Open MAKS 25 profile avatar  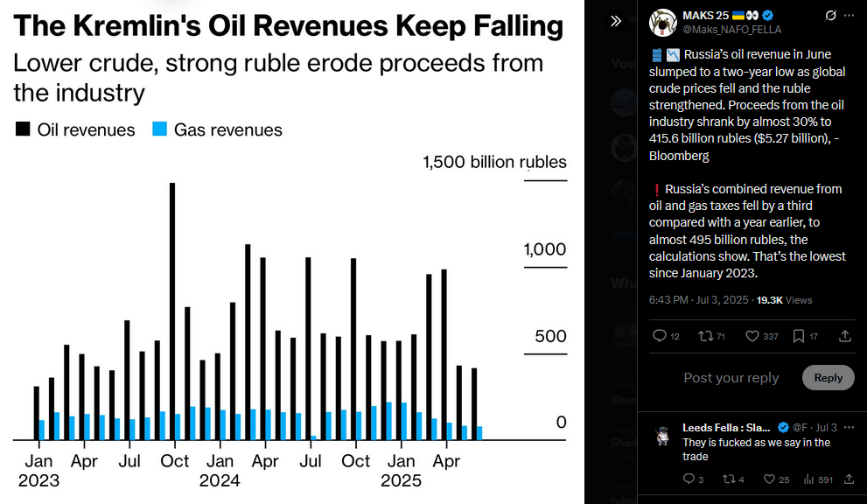pos(662,23)
